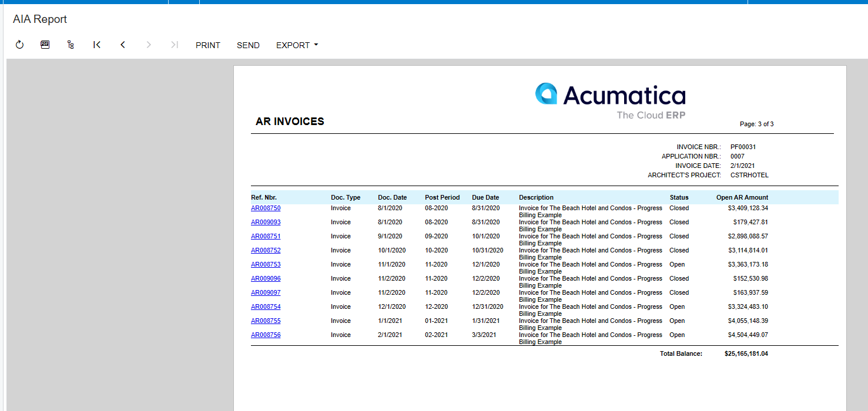Click the amount $3,409,128.34
The height and width of the screenshot is (411, 868).
pyautogui.click(x=748, y=208)
